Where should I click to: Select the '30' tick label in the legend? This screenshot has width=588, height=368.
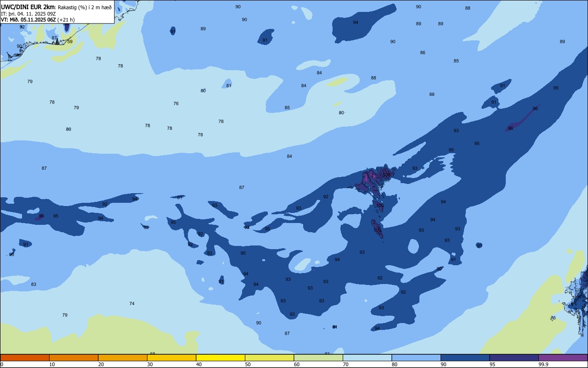pyautogui.click(x=150, y=364)
